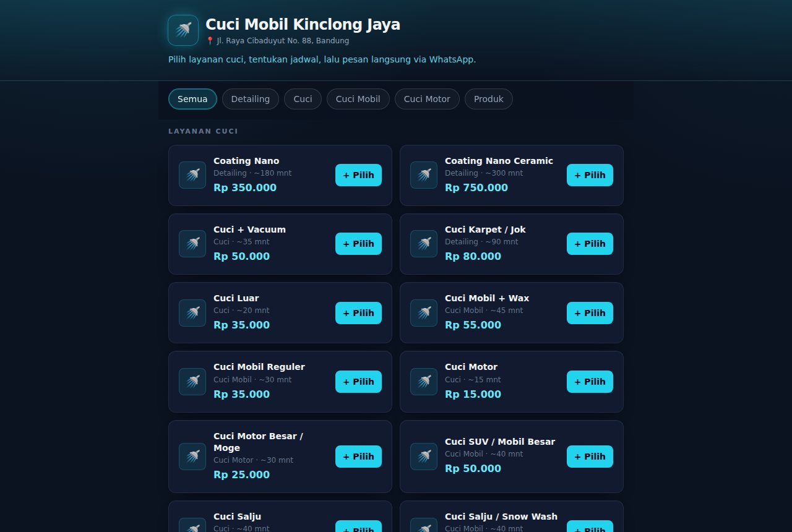The image size is (792, 532).
Task: Click the Rp 15.000 price
Action: tap(473, 395)
